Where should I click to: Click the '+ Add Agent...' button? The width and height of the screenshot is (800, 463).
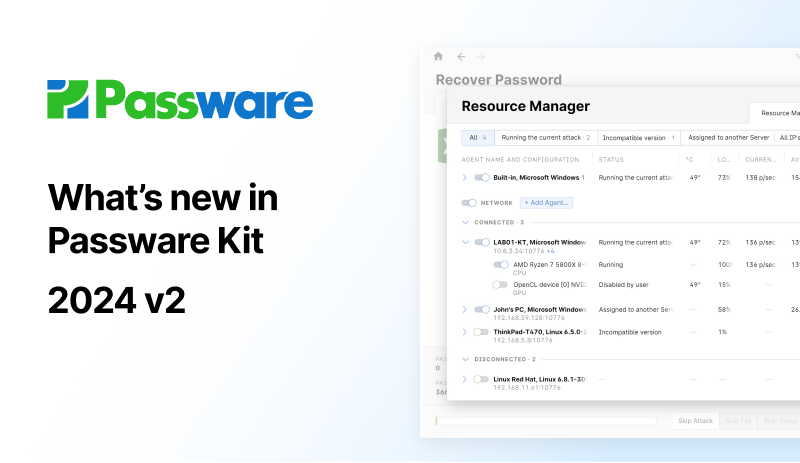click(546, 203)
